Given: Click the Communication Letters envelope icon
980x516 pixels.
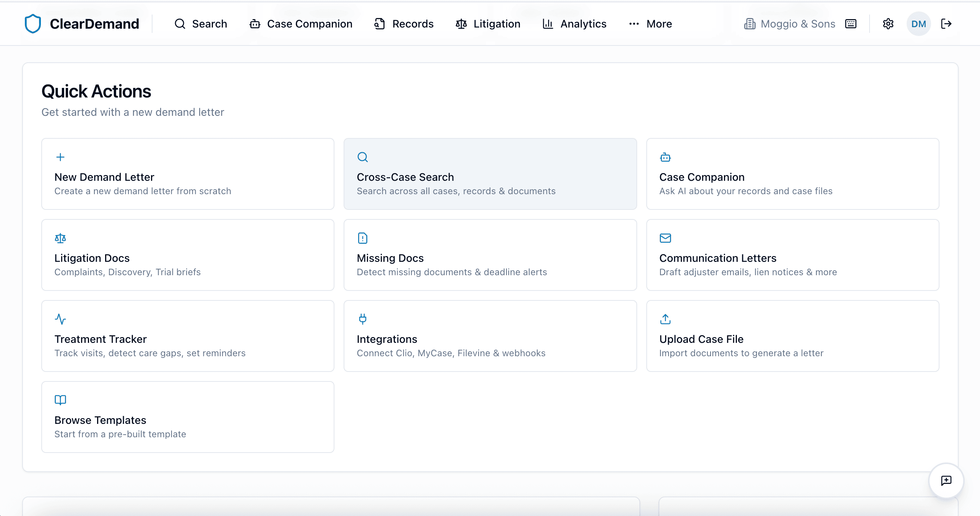Looking at the screenshot, I should (x=665, y=238).
